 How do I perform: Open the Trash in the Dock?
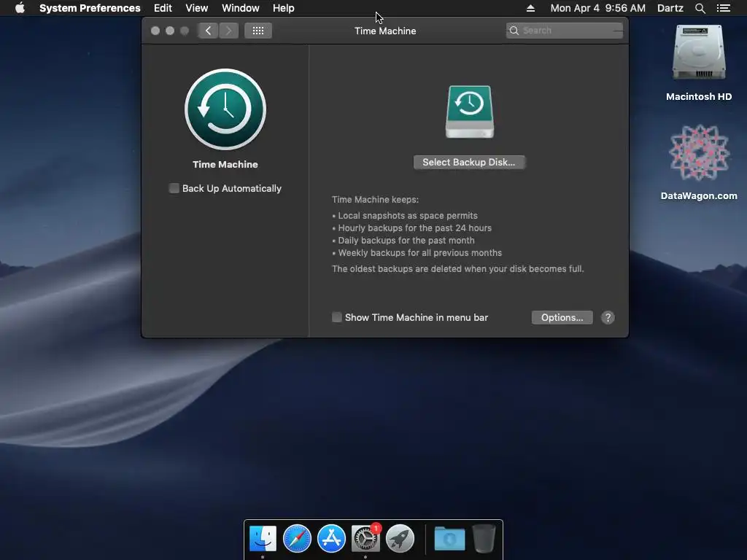484,539
